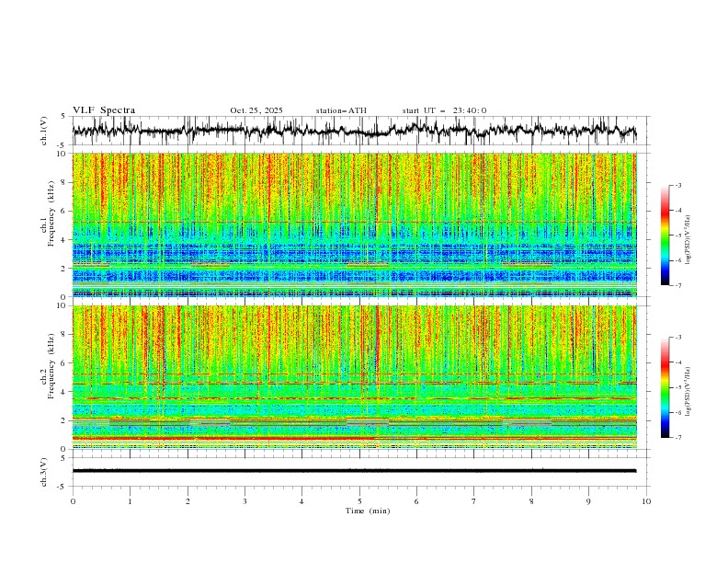The height and width of the screenshot is (563, 728).
Task: Click time axis tick label "7"
Action: (x=474, y=501)
